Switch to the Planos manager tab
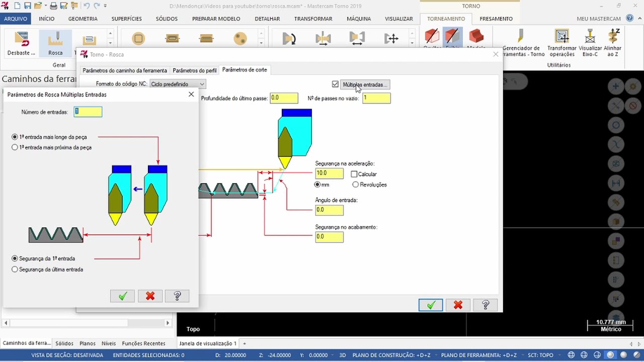This screenshot has height=362, width=644. point(88,343)
